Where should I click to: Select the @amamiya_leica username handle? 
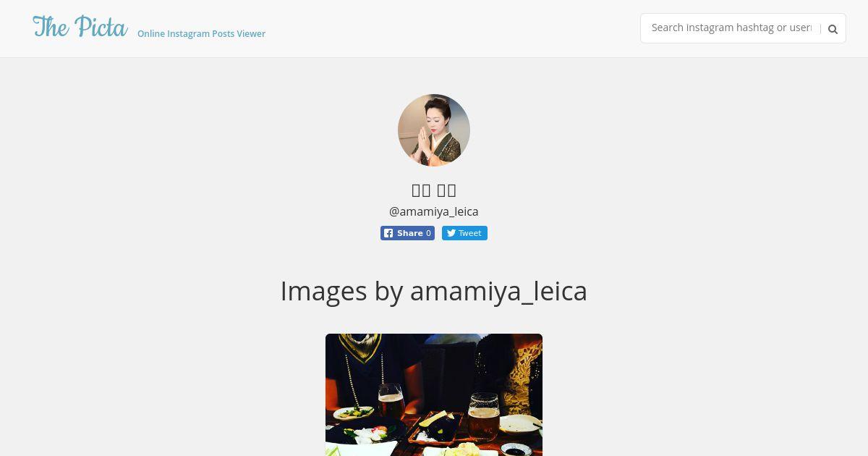tap(434, 211)
